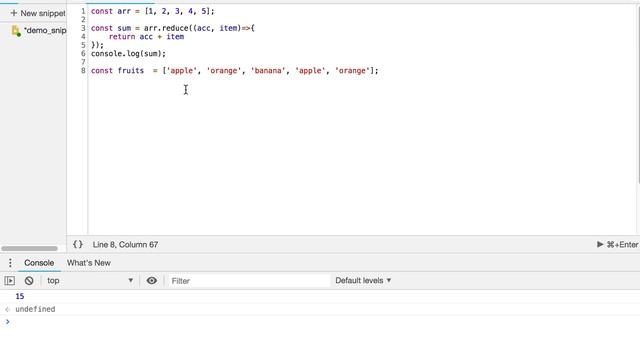Add a New snippet
The image size is (640, 360).
38,13
